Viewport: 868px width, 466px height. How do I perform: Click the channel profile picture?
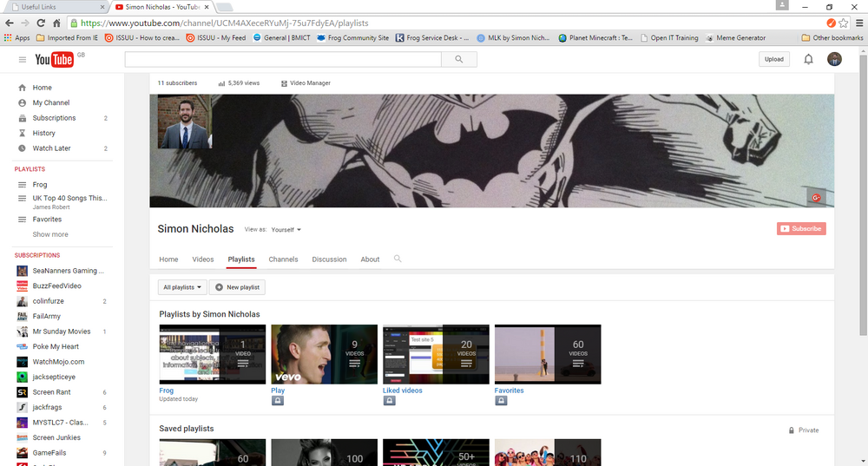(x=184, y=121)
